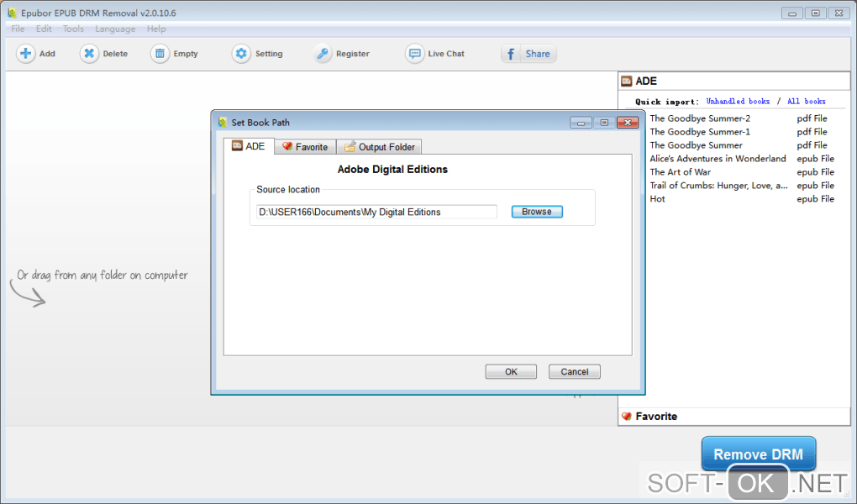Open the Edit menu
857x504 pixels.
click(x=44, y=29)
